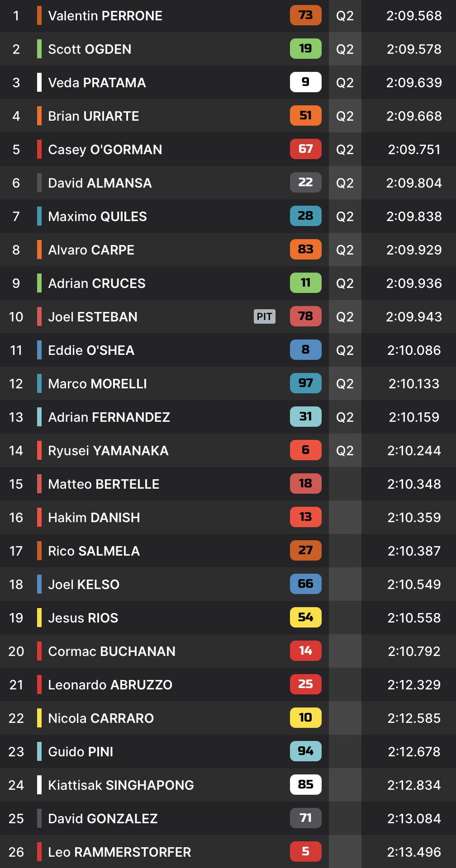Click the Q2 label for Marco MORELLI
Viewport: 456px width, 868px height.
(x=345, y=383)
